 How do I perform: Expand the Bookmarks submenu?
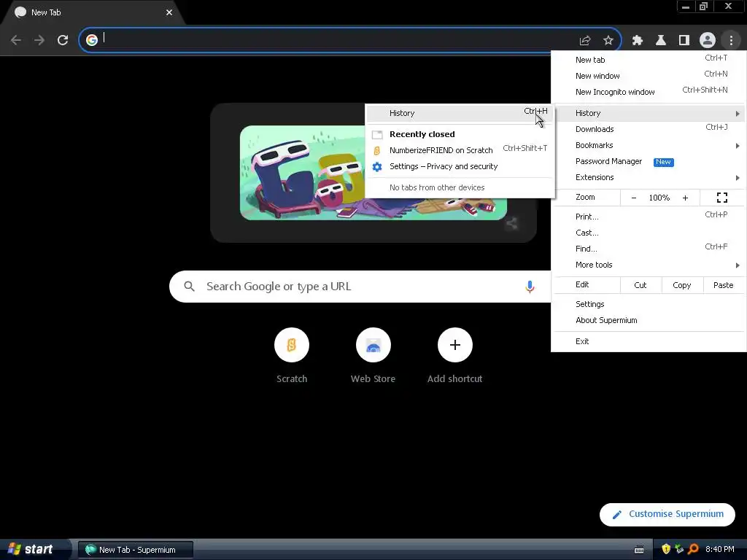coord(649,145)
